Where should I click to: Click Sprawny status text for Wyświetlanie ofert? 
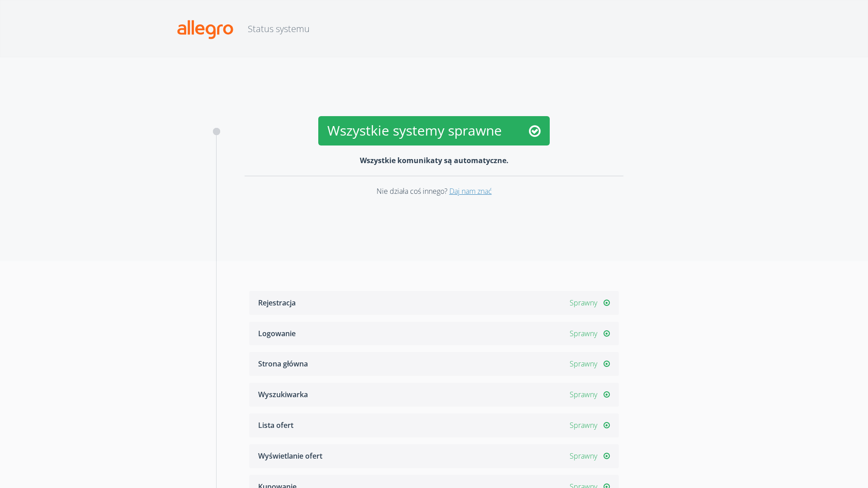[583, 456]
